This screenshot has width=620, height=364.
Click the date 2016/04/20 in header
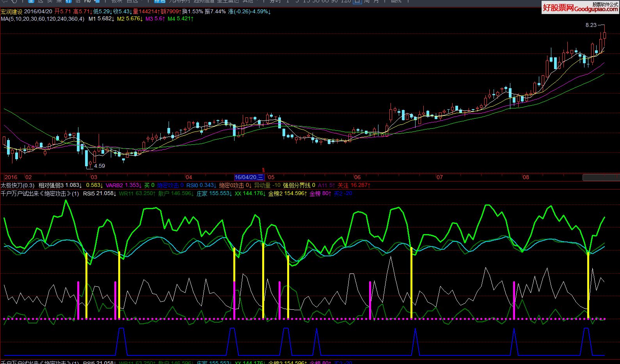(38, 12)
